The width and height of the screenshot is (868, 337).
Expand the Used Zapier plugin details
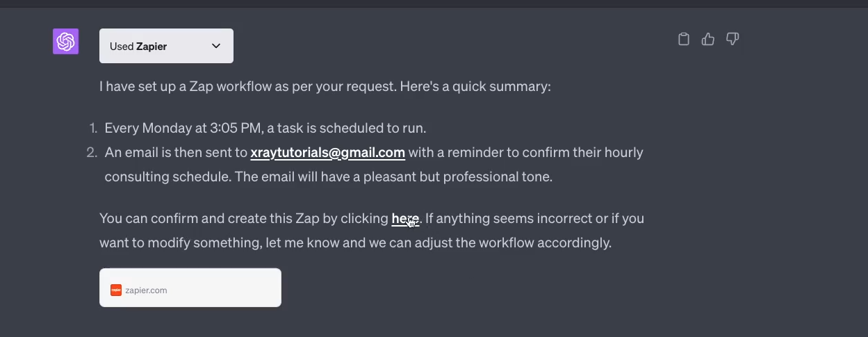point(166,46)
